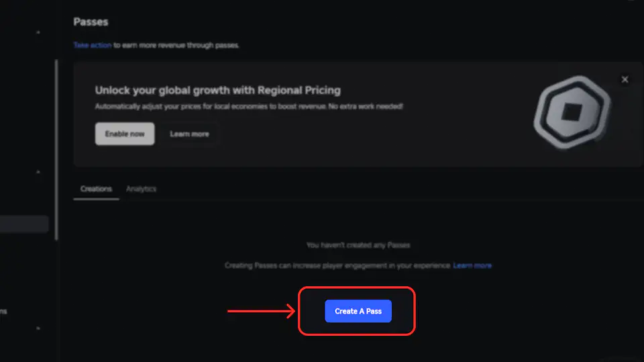Dismiss the Regional Pricing banner
The image size is (644, 362).
625,79
